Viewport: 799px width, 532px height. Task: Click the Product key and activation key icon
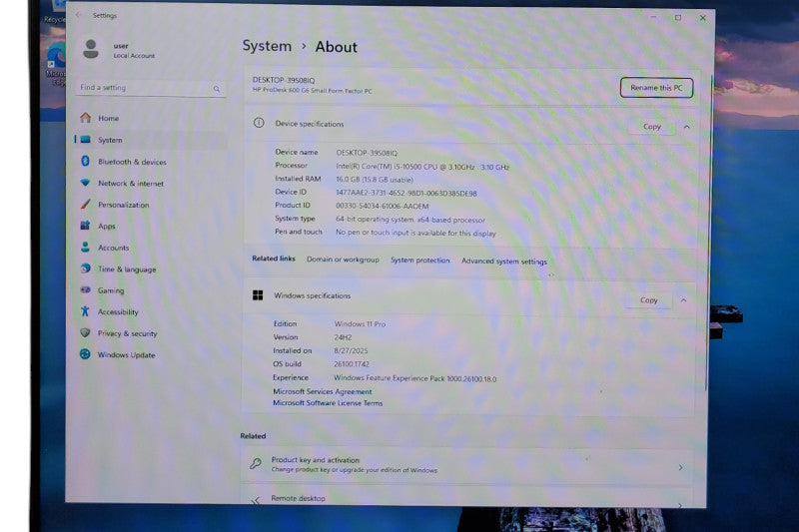pyautogui.click(x=256, y=463)
